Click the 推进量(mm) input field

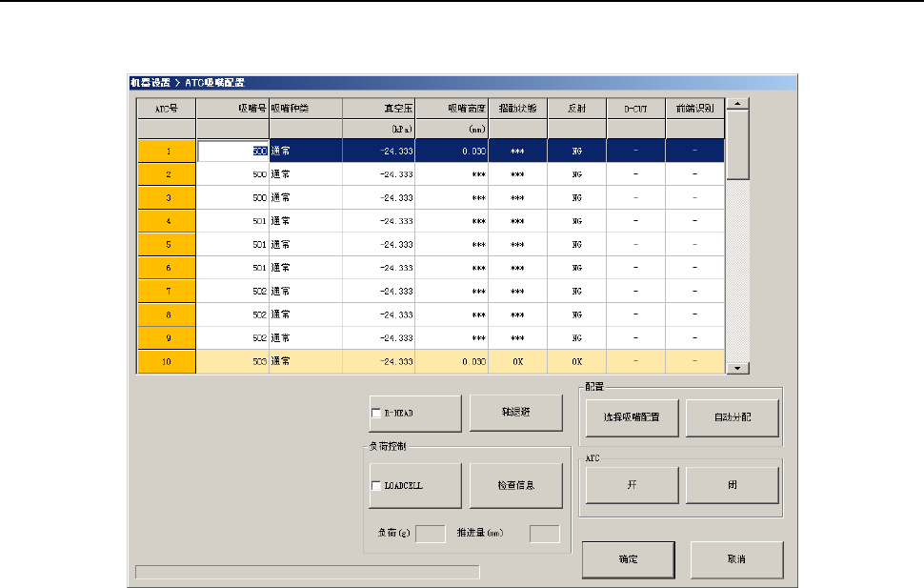pos(544,534)
